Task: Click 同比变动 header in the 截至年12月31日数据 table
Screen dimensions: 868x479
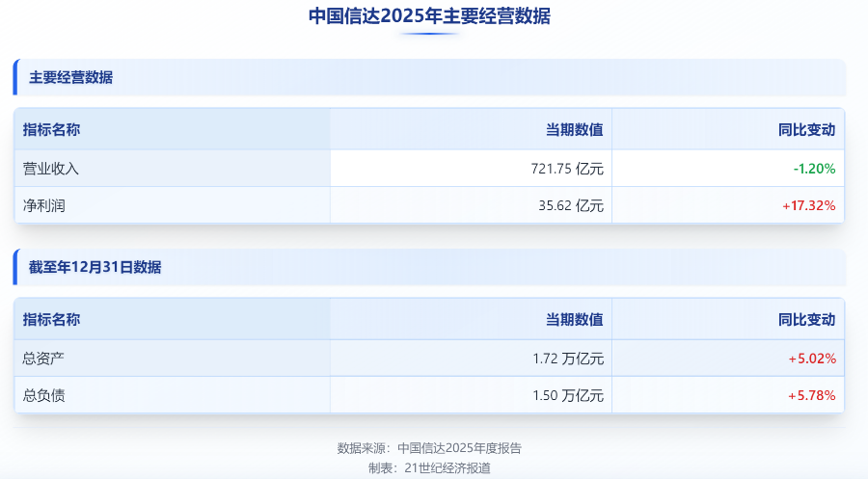Action: coord(806,320)
